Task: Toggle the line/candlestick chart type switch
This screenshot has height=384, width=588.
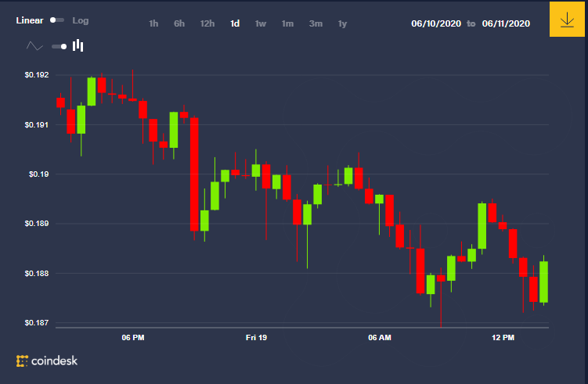Action: point(60,46)
